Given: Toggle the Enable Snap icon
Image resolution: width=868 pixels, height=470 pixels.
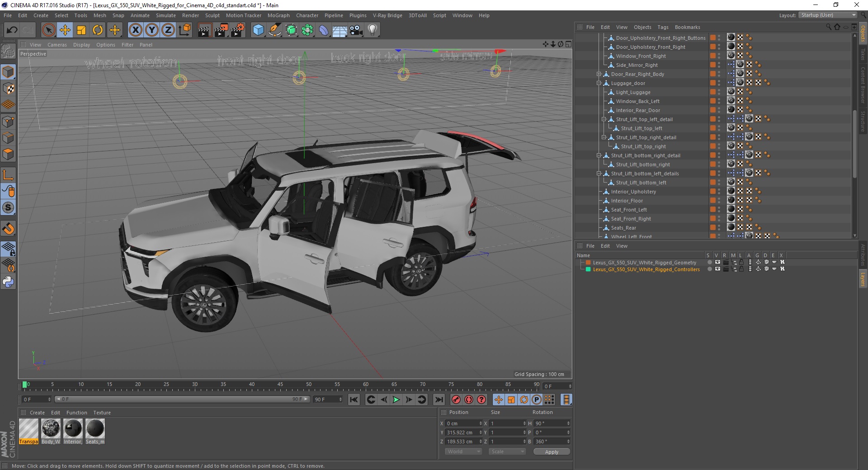Looking at the screenshot, I should [8, 229].
